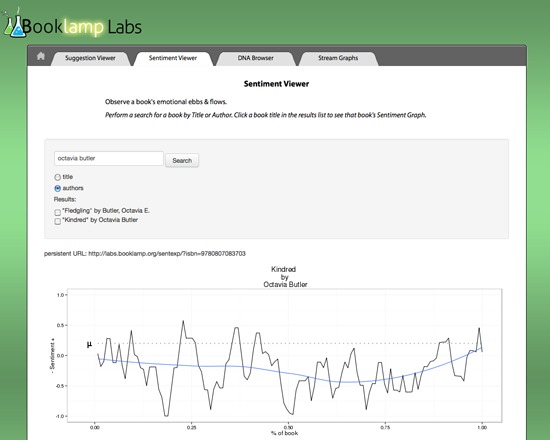The height and width of the screenshot is (440, 550).
Task: Click the 'Sentiment Viewer' page heading
Action: (x=276, y=84)
